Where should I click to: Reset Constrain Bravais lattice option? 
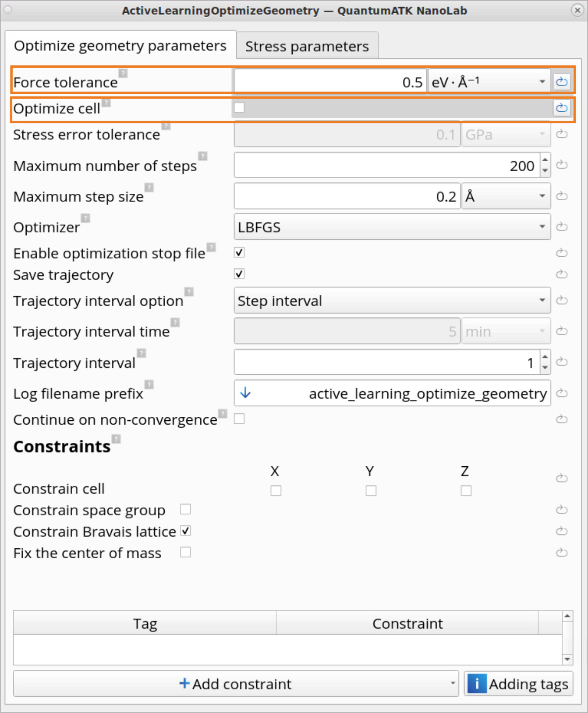pyautogui.click(x=562, y=531)
